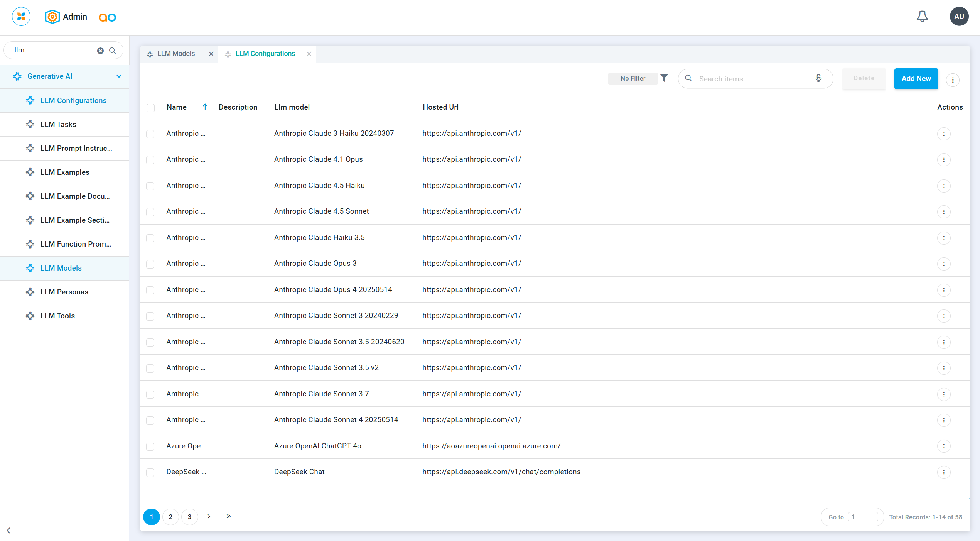
Task: Open LLM Tools in the sidebar
Action: point(64,316)
